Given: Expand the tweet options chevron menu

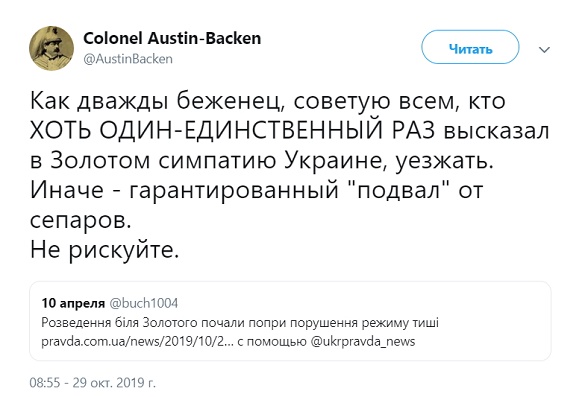Looking at the screenshot, I should coord(544,49).
